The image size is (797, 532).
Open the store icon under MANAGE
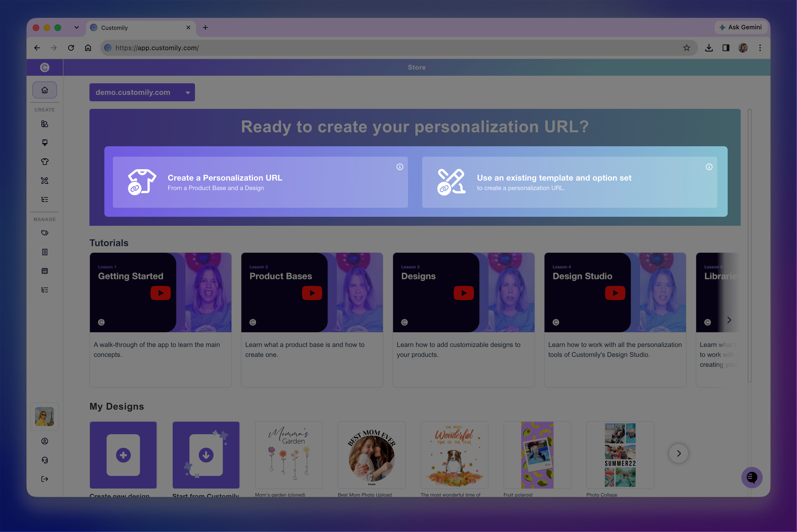point(44,271)
